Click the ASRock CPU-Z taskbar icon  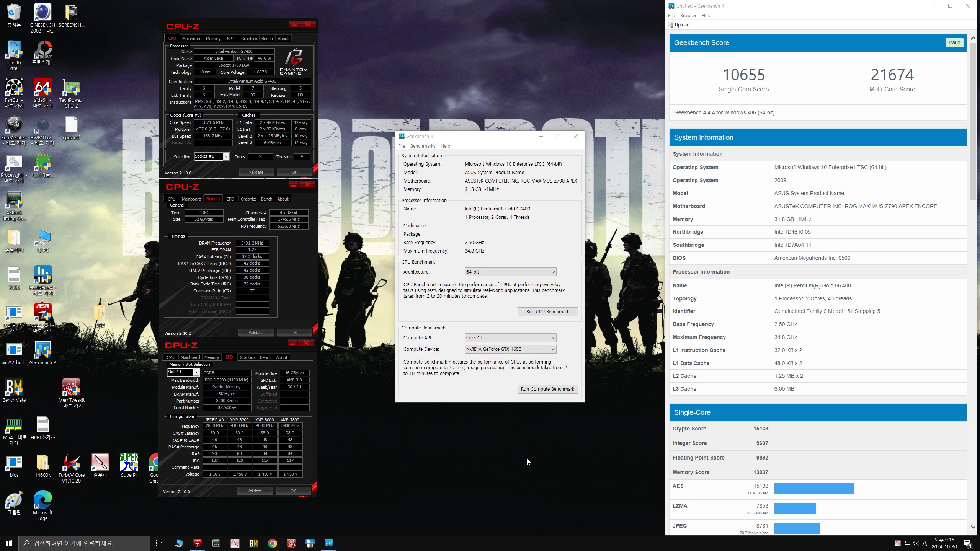click(x=198, y=543)
